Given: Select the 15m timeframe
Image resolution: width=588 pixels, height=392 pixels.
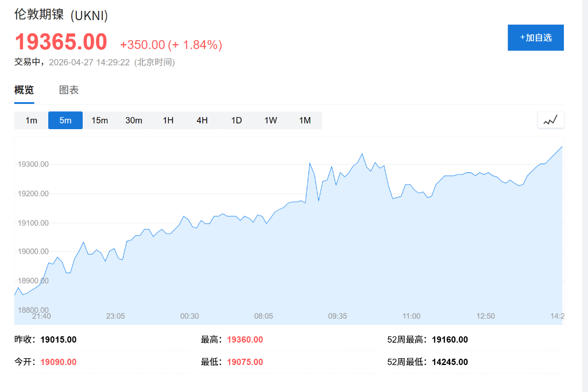Looking at the screenshot, I should click(99, 121).
